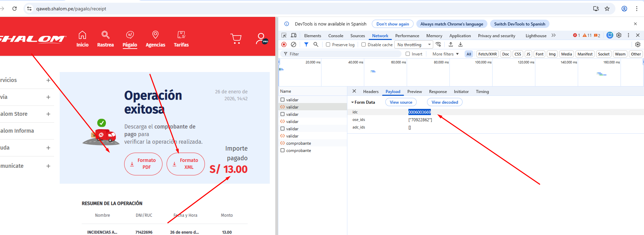Toggle the device toolbar icon

(x=294, y=35)
